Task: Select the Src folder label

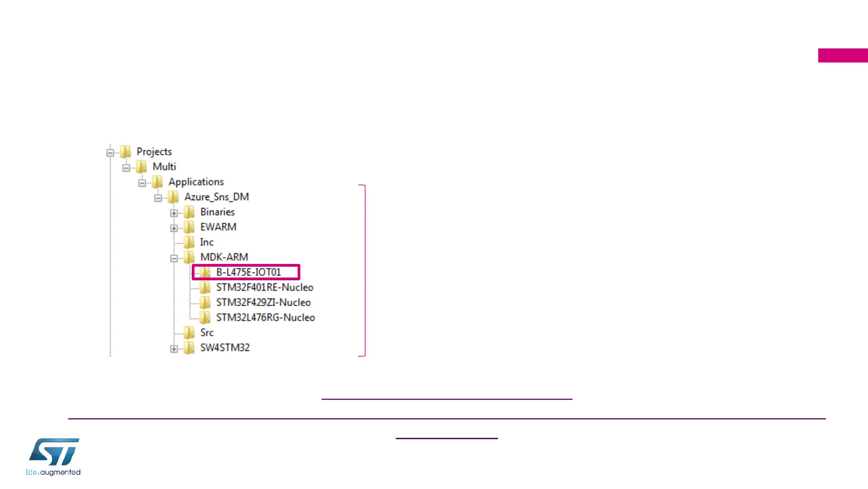Action: 207,333
